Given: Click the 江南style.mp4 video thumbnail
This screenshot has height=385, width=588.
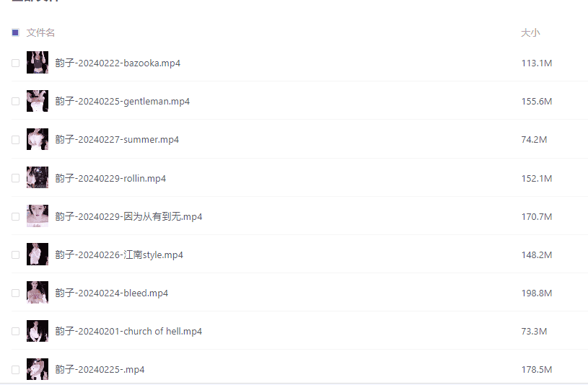Looking at the screenshot, I should [38, 255].
